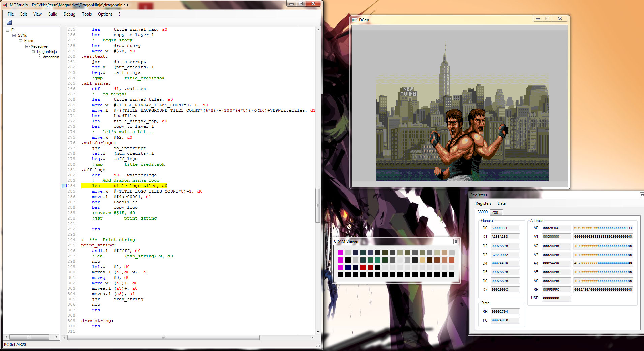
Task: Click the A0 memory contents field
Action: [603, 228]
